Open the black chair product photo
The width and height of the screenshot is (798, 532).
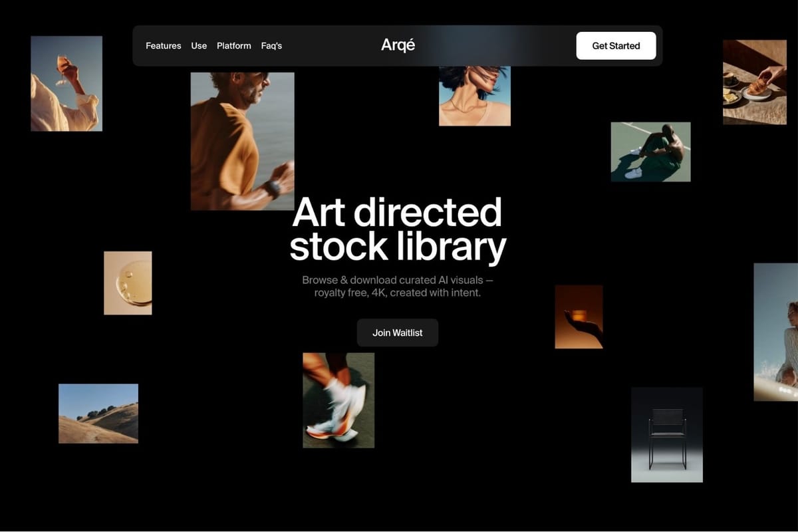[666, 434]
